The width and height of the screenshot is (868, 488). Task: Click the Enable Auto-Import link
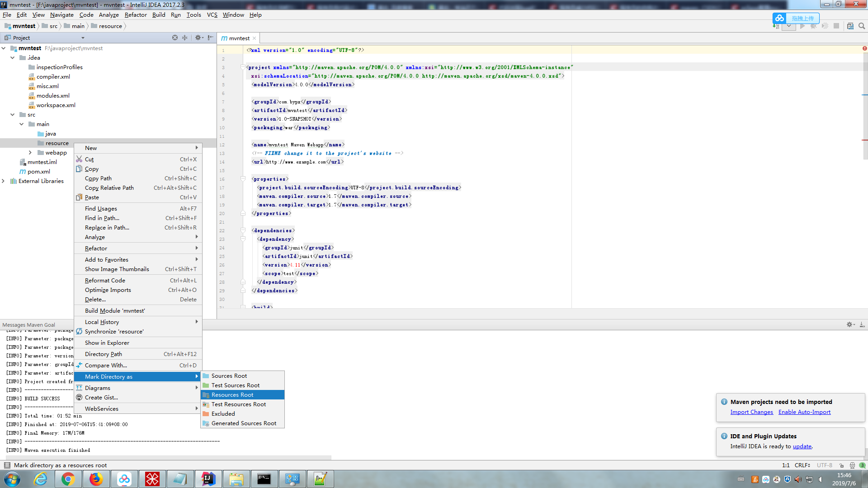click(804, 412)
